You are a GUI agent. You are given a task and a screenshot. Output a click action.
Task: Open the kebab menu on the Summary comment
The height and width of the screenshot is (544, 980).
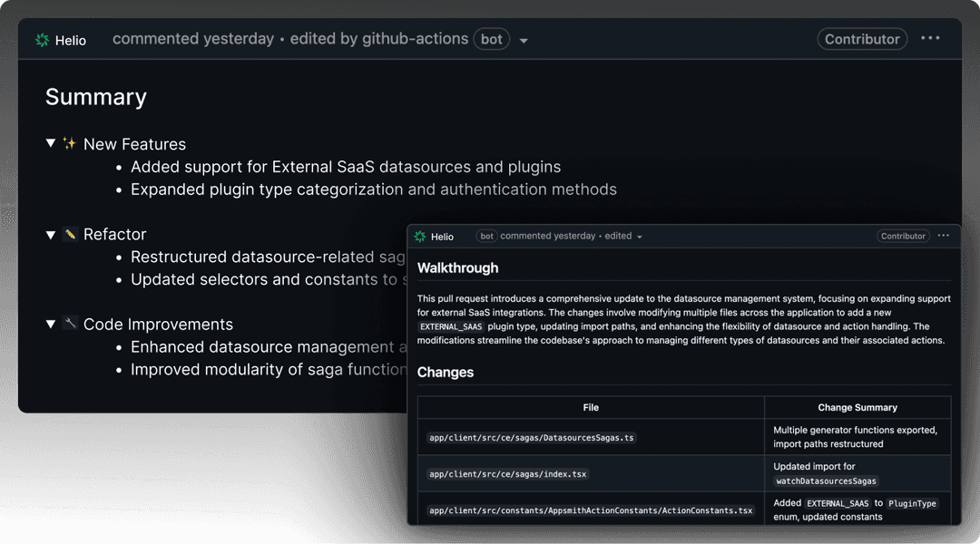click(930, 38)
